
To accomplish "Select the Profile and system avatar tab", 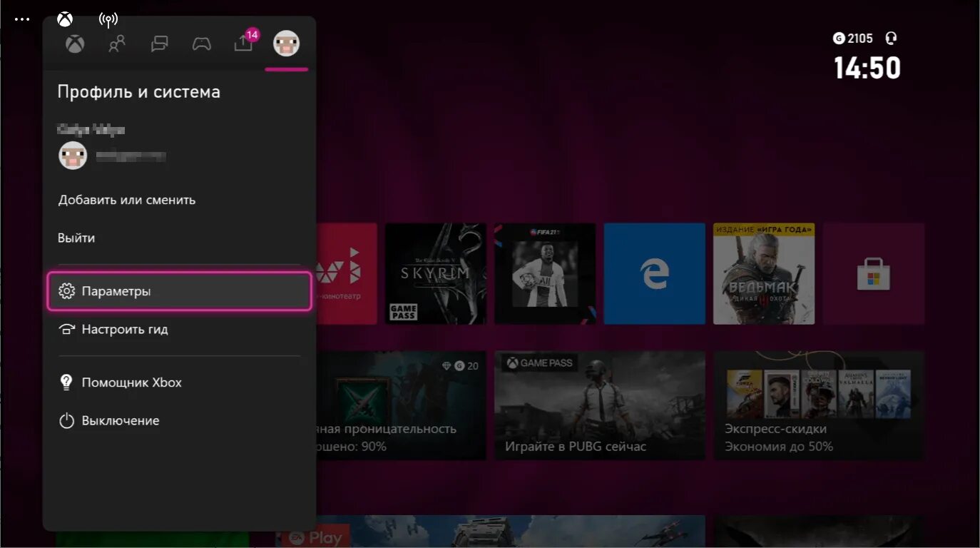I will pyautogui.click(x=287, y=44).
